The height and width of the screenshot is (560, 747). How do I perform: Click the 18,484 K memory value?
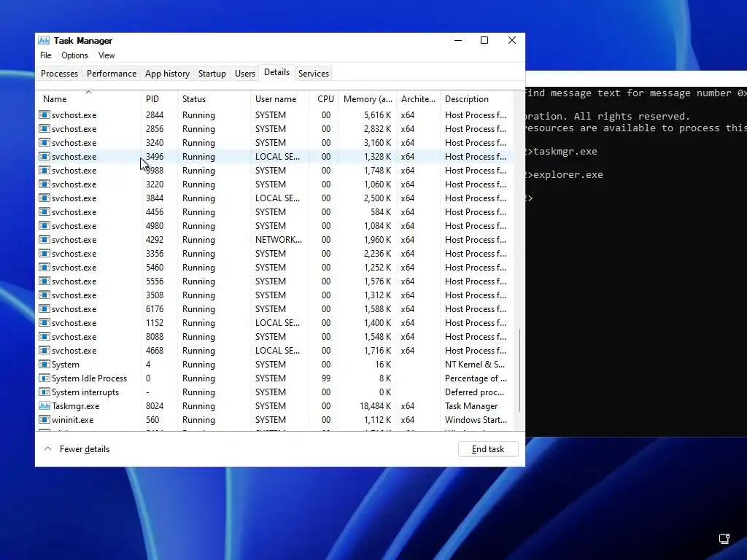(x=375, y=405)
